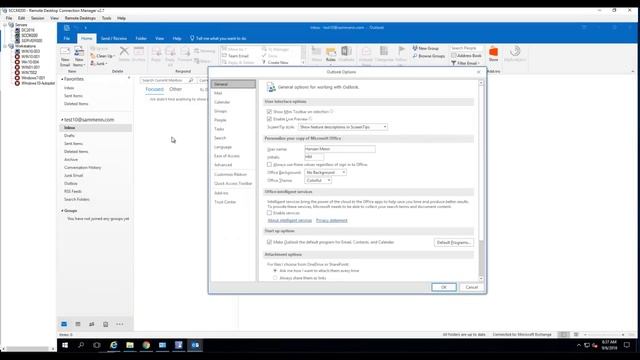Open Office Background dropdown
Screen dimensions: 640x360
(x=326, y=172)
